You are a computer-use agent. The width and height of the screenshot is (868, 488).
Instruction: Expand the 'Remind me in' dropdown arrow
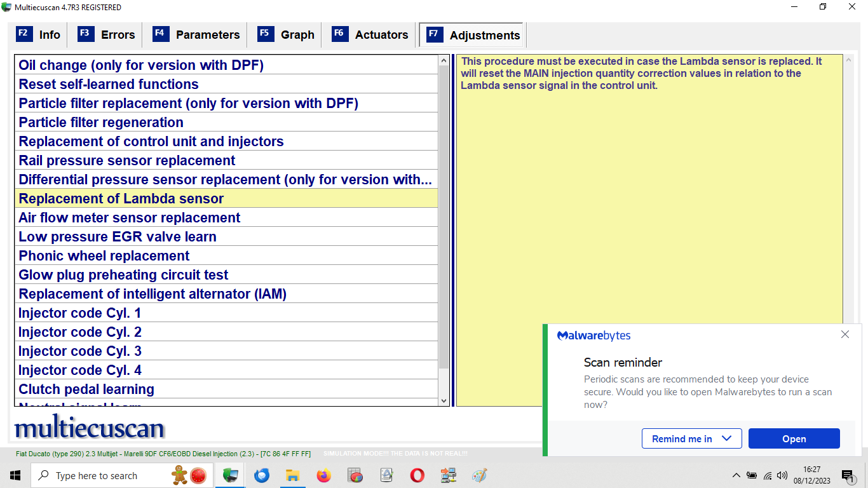[727, 438]
